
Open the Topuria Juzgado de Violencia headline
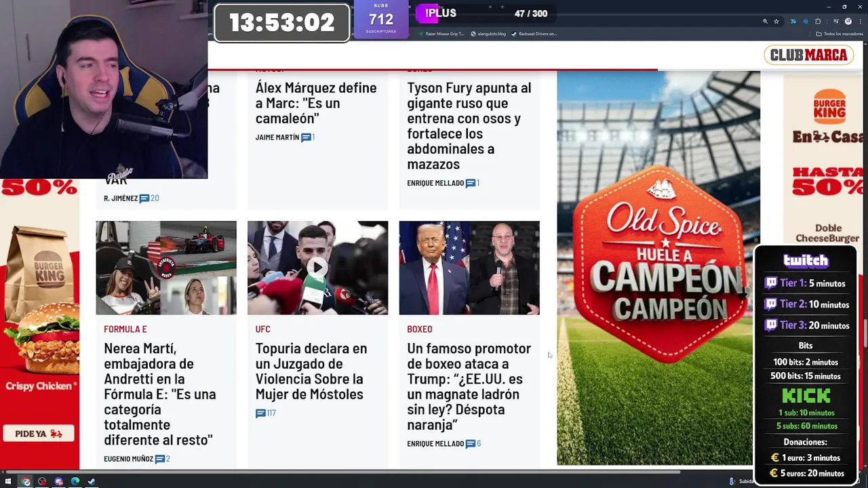311,371
